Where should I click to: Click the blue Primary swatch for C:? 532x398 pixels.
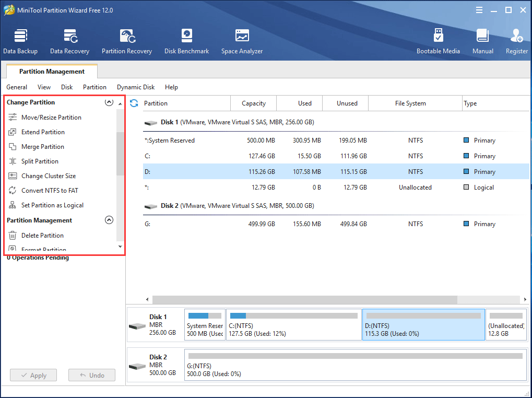click(466, 156)
